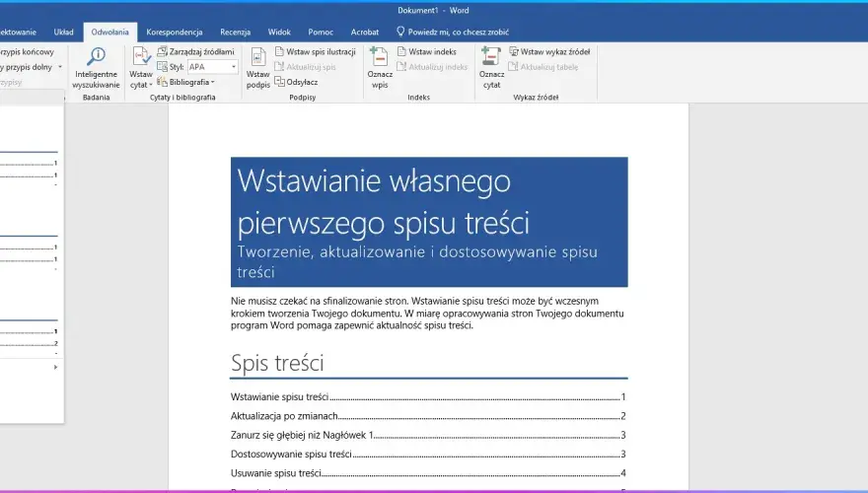Click Wstaw indeks

(427, 51)
